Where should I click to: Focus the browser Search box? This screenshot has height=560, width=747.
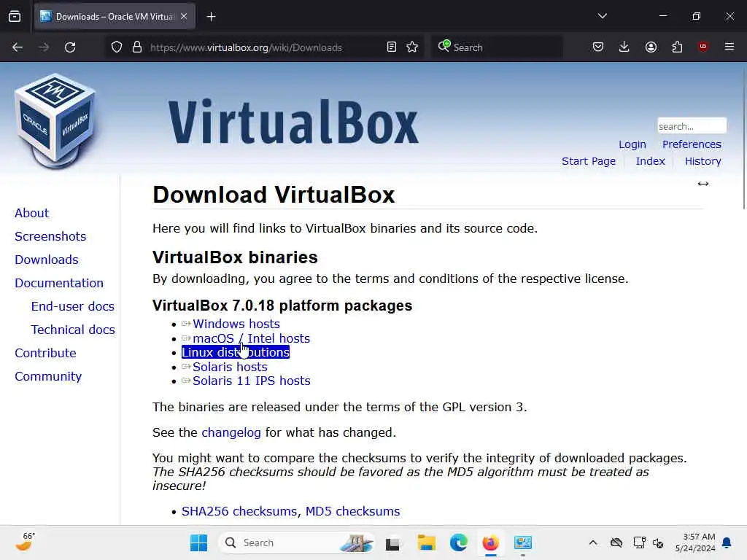coord(496,47)
